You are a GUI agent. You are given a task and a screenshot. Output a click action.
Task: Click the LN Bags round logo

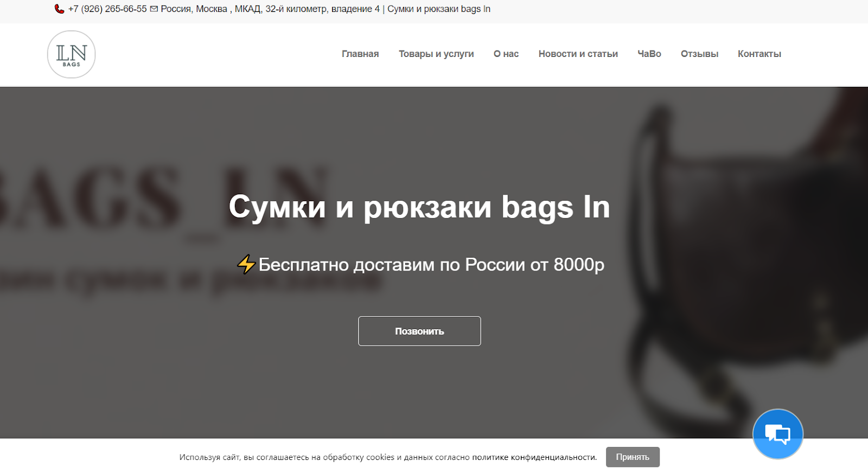(72, 54)
